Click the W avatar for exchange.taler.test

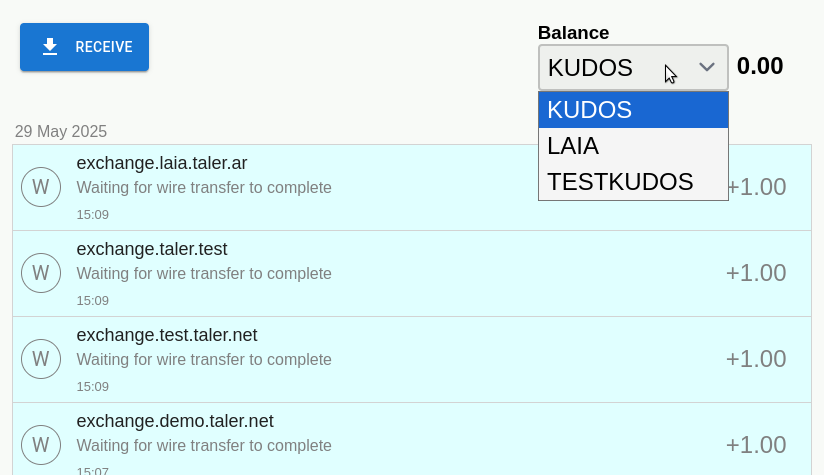point(41,273)
